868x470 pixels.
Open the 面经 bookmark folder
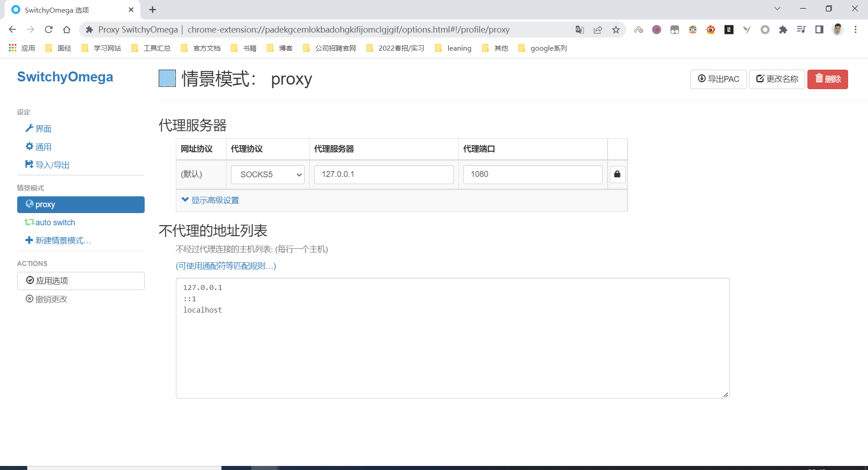coord(58,48)
